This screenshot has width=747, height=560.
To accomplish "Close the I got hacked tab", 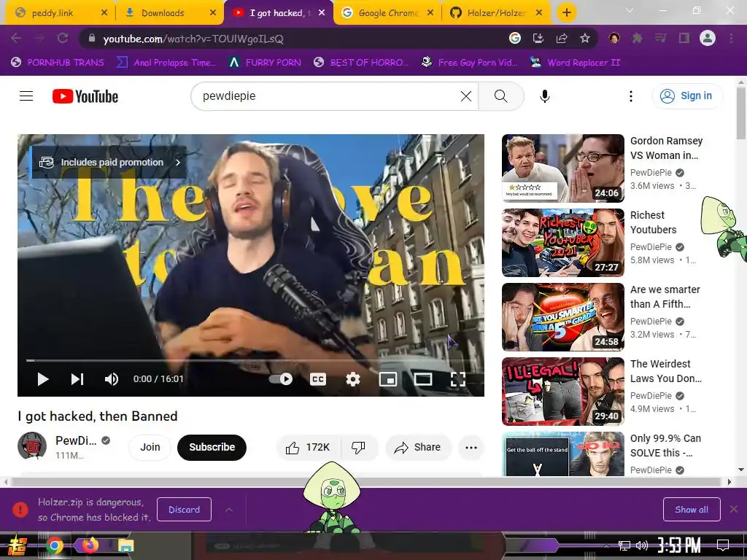I will click(x=322, y=13).
